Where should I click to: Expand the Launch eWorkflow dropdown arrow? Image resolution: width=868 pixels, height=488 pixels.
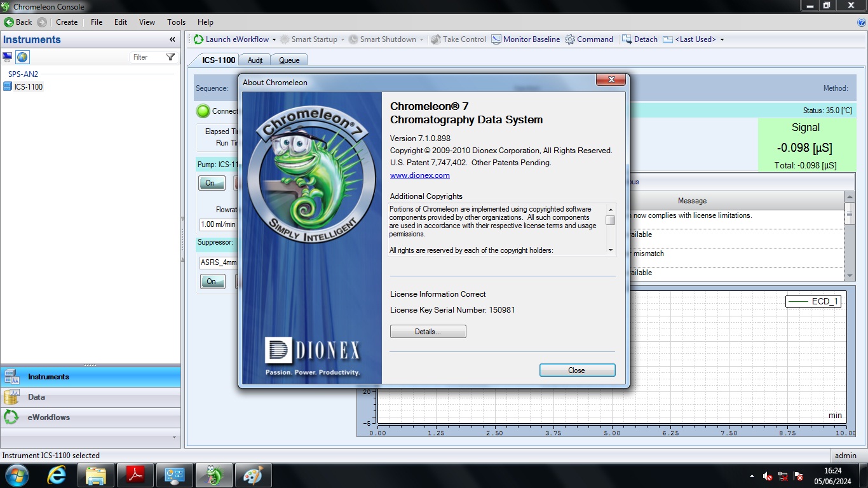[x=274, y=39]
